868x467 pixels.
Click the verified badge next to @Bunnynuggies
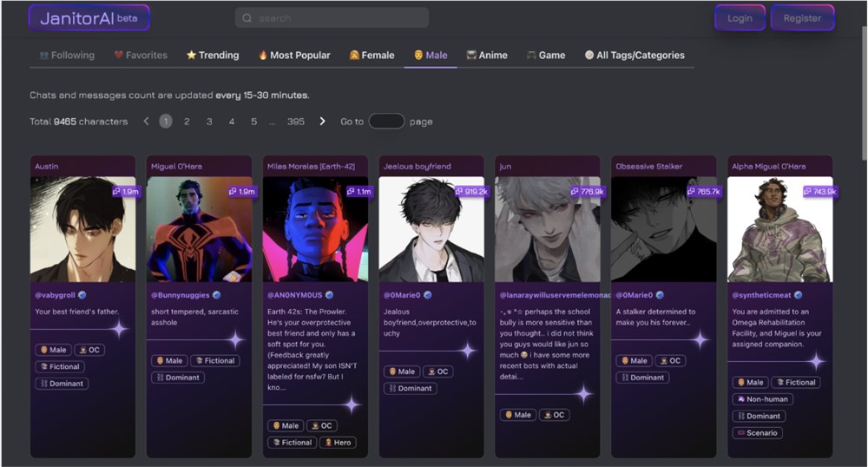[216, 295]
